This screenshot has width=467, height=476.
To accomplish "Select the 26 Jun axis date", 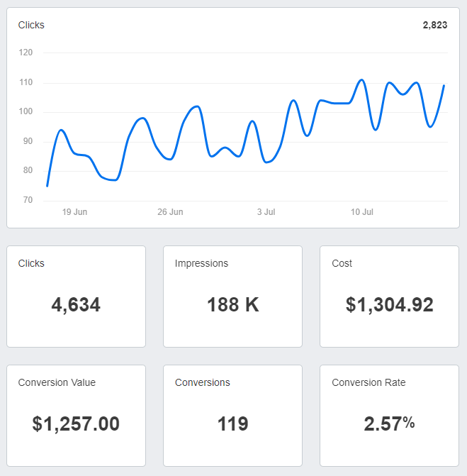I will [170, 212].
